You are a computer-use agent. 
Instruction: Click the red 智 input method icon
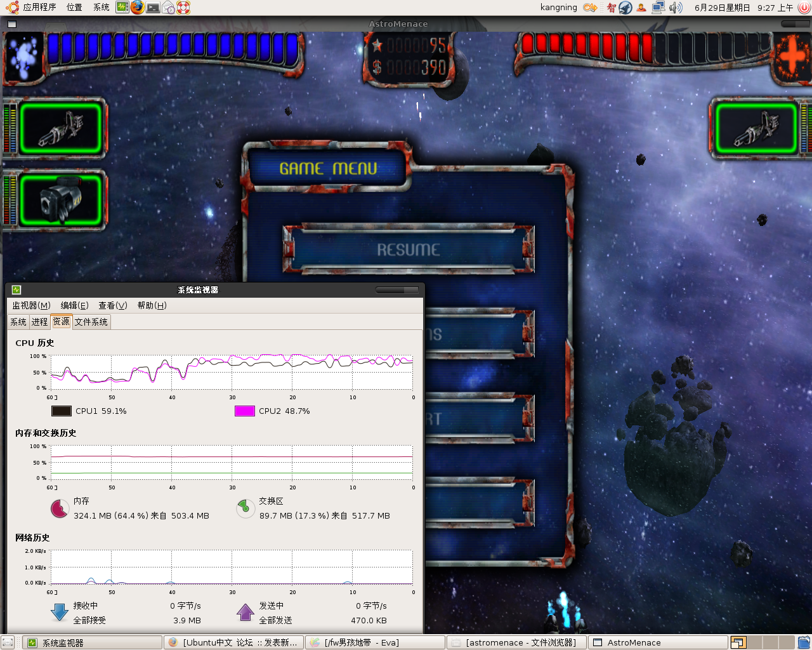click(x=611, y=8)
